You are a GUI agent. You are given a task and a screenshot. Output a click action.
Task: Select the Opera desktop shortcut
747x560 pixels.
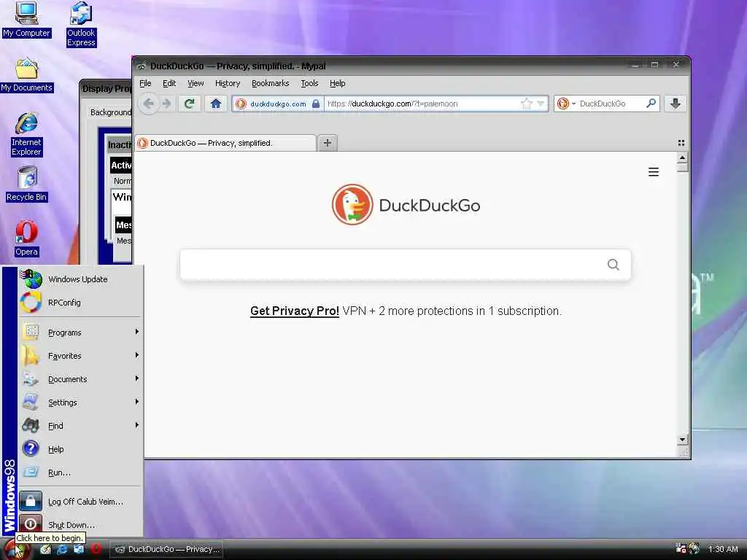pyautogui.click(x=26, y=238)
